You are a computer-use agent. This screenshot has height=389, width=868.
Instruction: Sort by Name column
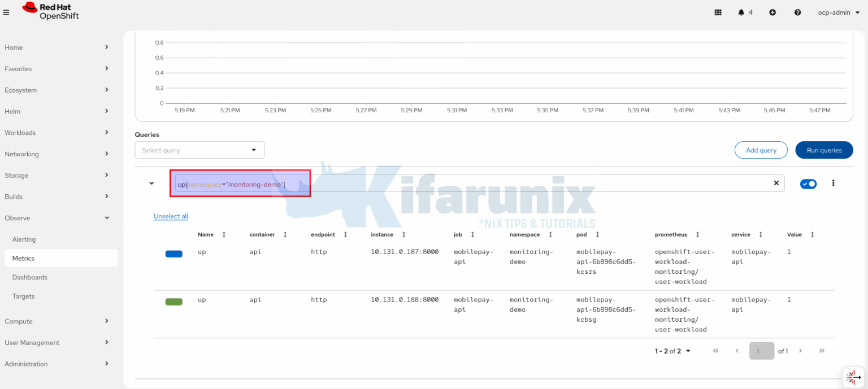point(224,234)
